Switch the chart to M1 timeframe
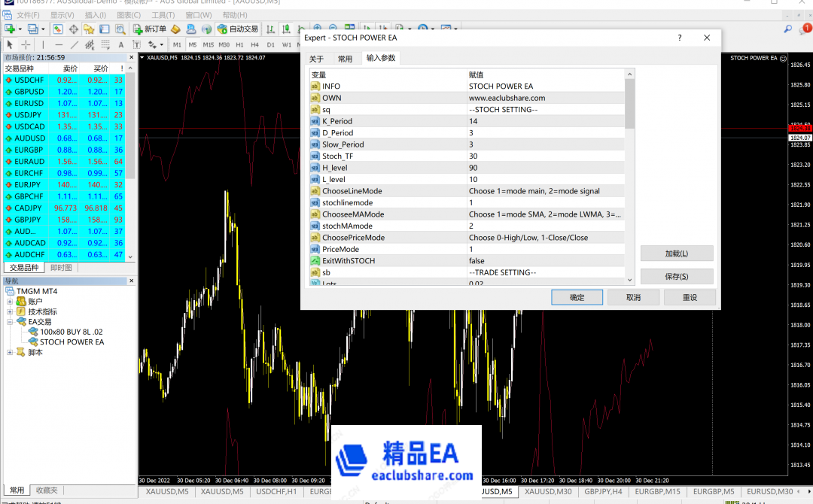The image size is (813, 504). pyautogui.click(x=178, y=45)
